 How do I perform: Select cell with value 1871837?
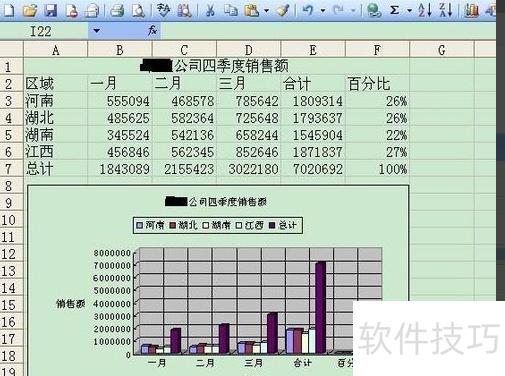click(313, 152)
